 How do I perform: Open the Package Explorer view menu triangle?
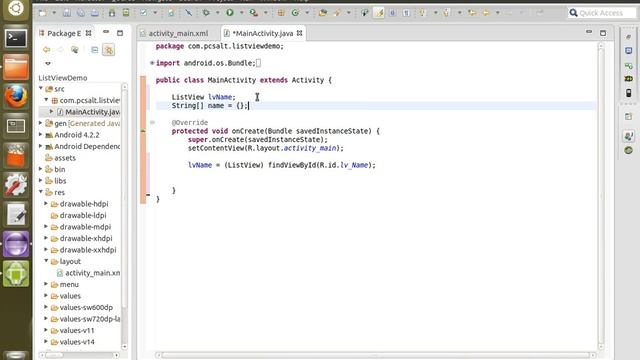[x=48, y=63]
